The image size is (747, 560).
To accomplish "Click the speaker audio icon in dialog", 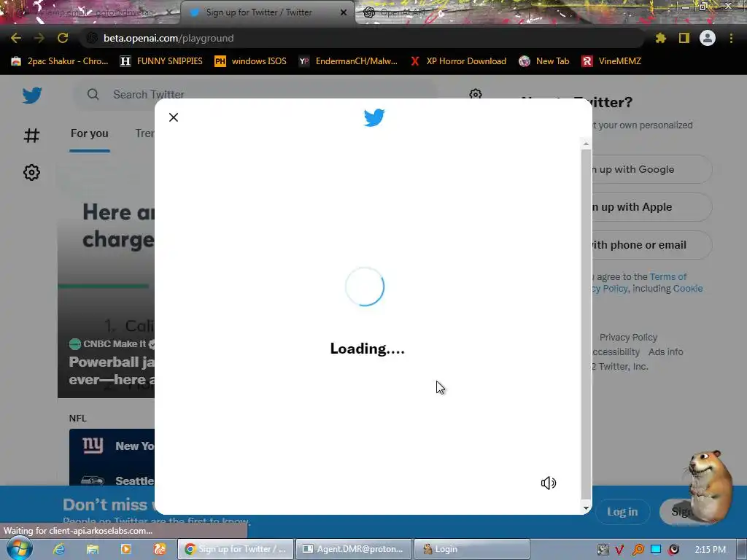I will [549, 483].
